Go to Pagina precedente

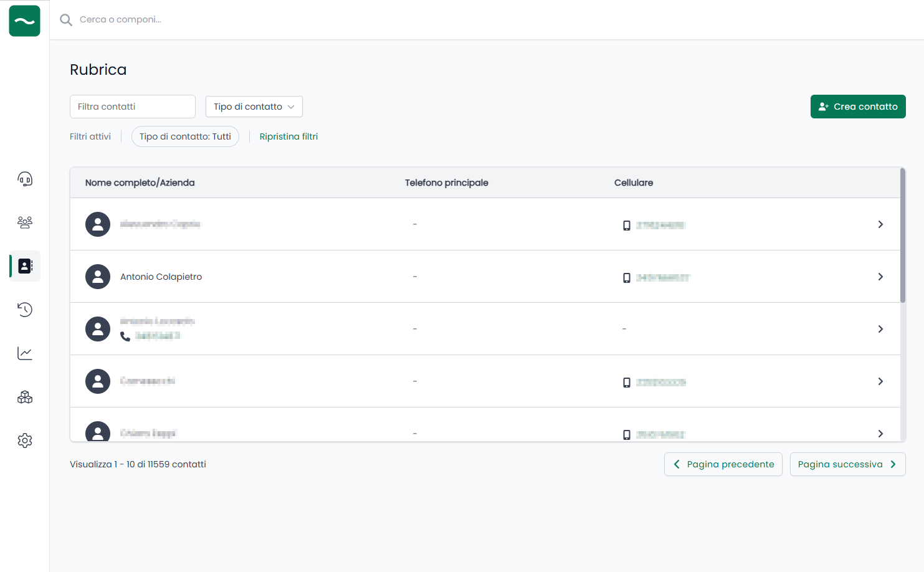[723, 464]
